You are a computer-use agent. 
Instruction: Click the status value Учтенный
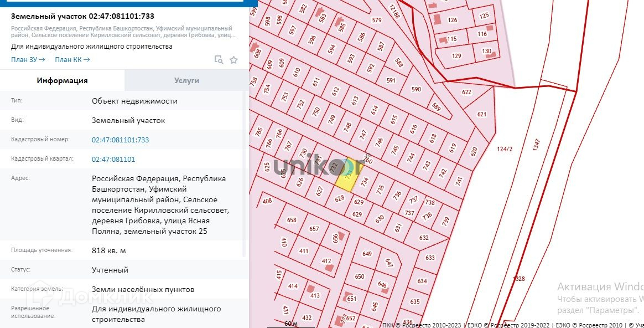[110, 270]
